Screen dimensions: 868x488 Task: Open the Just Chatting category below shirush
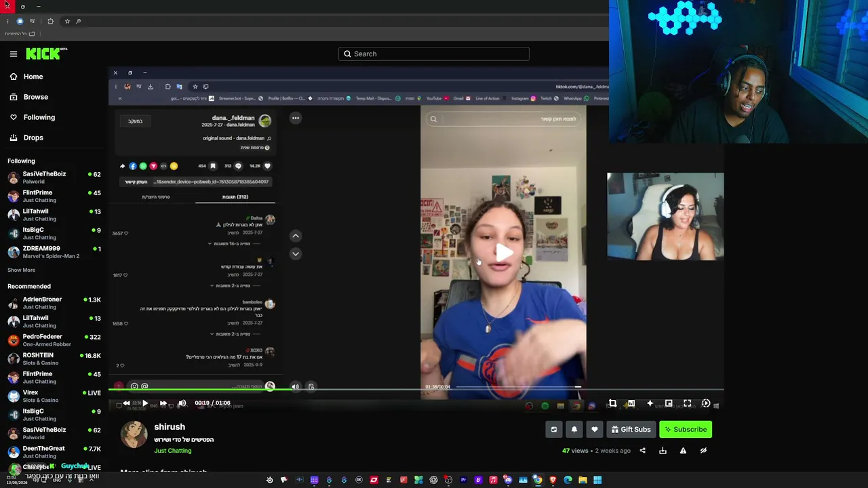tap(173, 451)
